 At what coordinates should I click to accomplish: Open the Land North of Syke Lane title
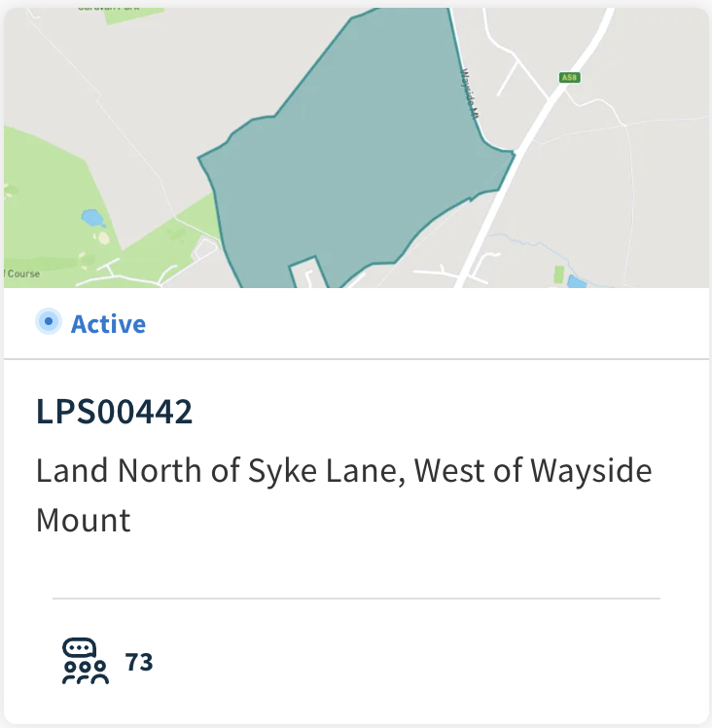coord(344,495)
